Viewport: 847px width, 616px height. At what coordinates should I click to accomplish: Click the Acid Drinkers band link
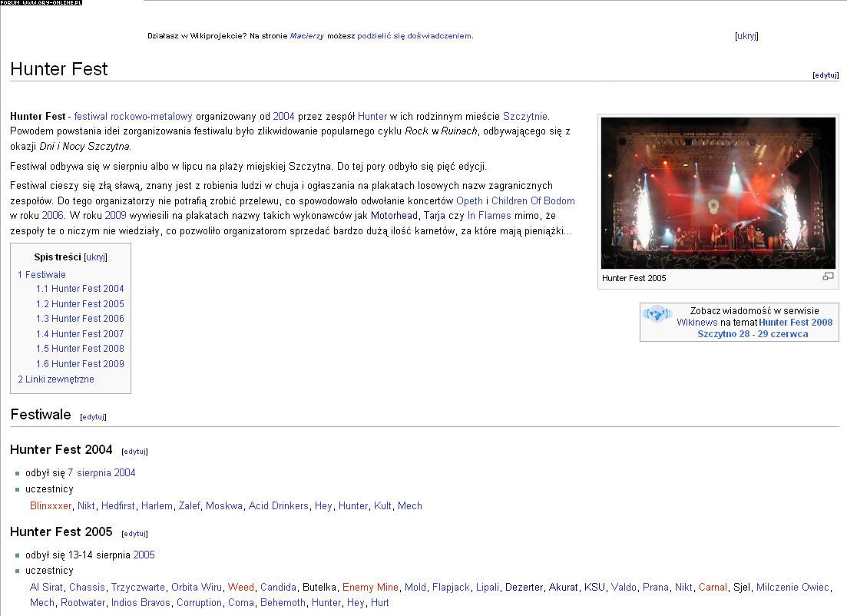point(278,505)
